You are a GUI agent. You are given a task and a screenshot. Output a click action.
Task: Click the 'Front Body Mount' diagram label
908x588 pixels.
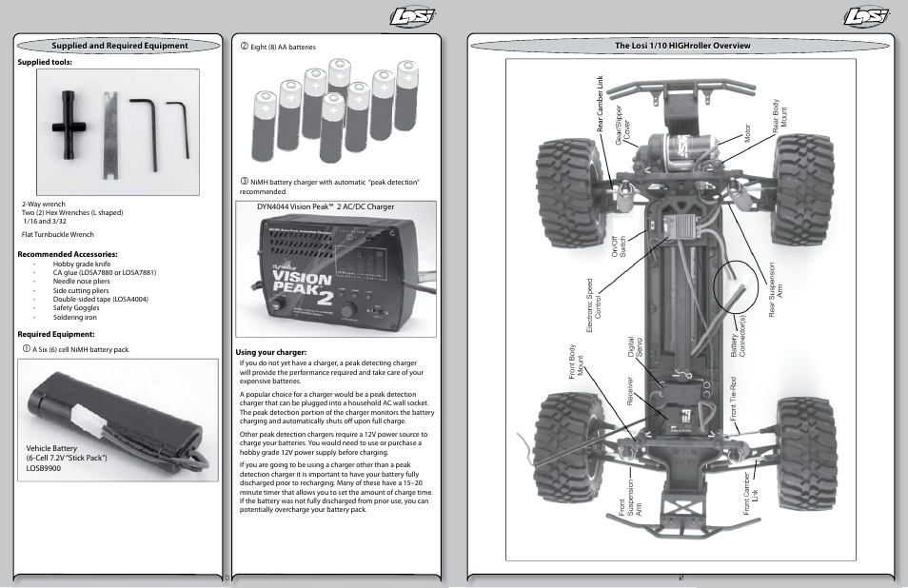click(x=576, y=362)
